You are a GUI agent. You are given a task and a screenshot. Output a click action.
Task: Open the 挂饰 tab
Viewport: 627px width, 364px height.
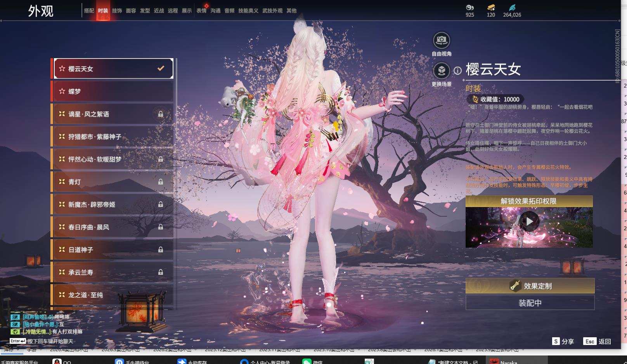117,11
